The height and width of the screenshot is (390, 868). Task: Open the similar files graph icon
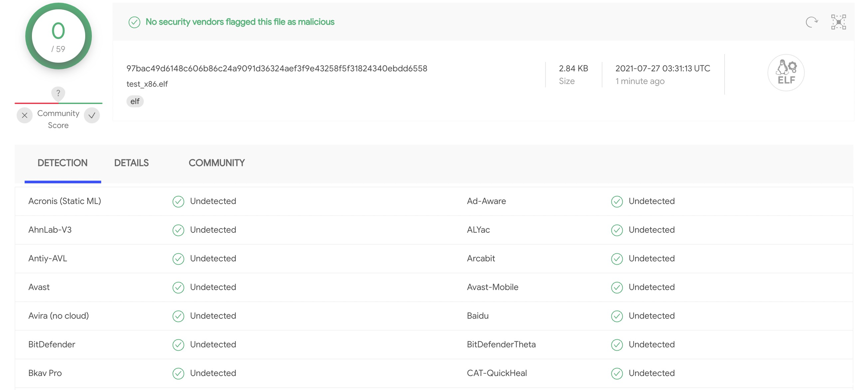click(838, 22)
